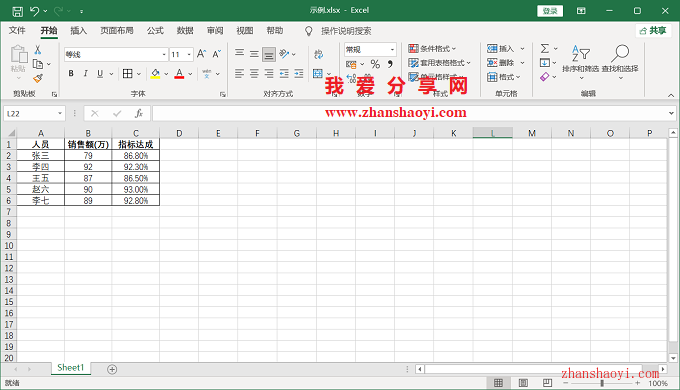Click the Sort and Filter icon
Viewport: 680px width, 390px height.
pyautogui.click(x=580, y=53)
